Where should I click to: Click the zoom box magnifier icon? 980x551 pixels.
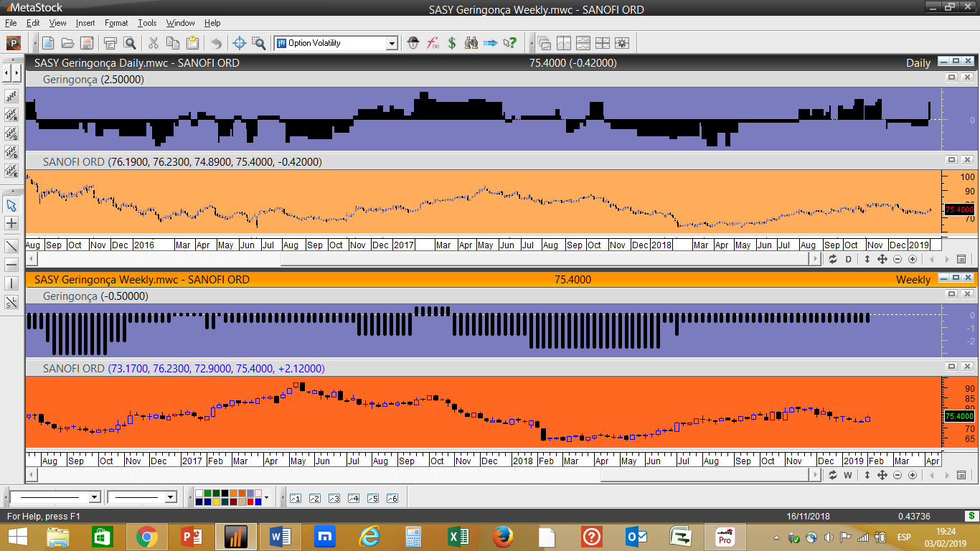tap(258, 43)
